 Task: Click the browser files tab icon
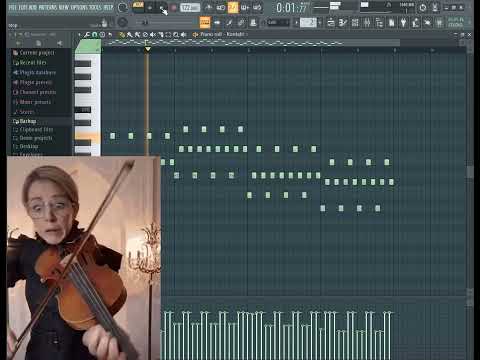[39, 43]
